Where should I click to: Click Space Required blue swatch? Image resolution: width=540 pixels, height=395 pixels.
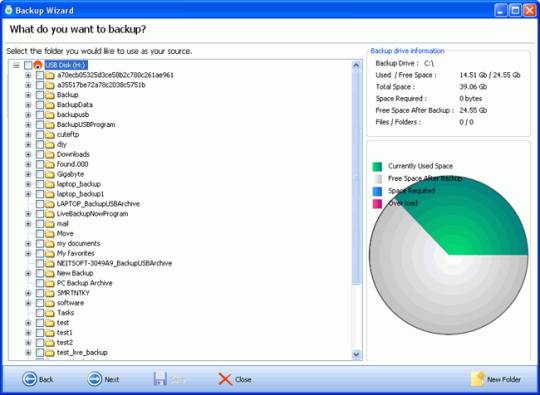tap(377, 191)
